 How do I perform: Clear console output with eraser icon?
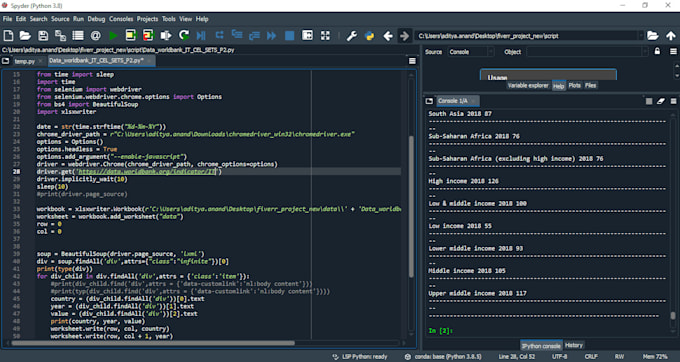661,101
